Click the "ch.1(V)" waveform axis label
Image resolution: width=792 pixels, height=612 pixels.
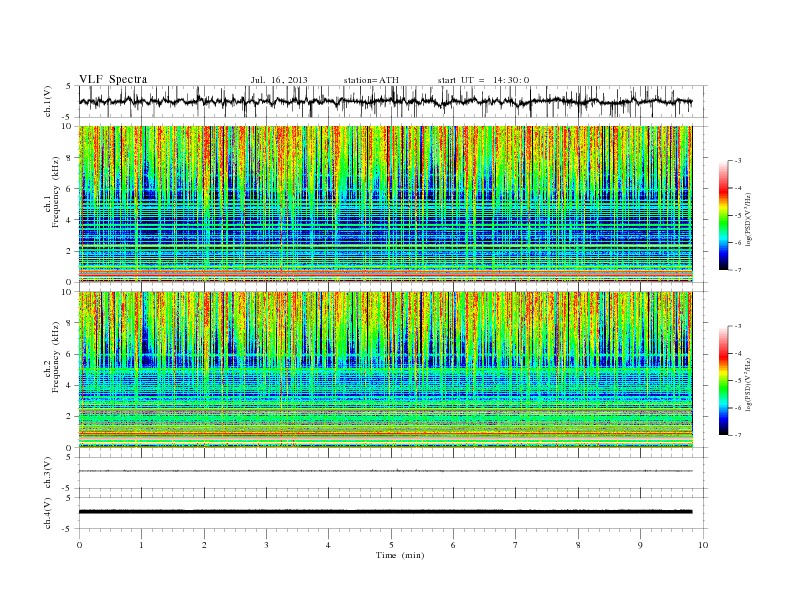click(48, 101)
